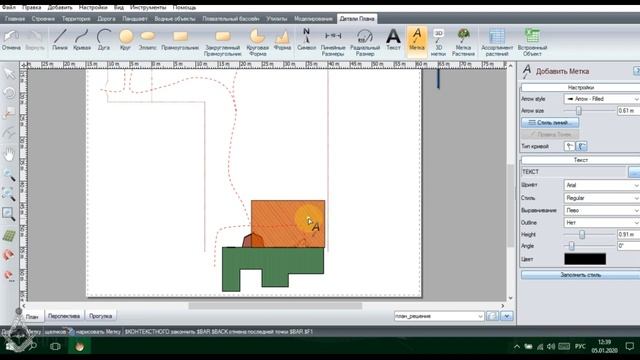The width and height of the screenshot is (640, 360).
Task: Select the Текст tool
Action: 393,40
